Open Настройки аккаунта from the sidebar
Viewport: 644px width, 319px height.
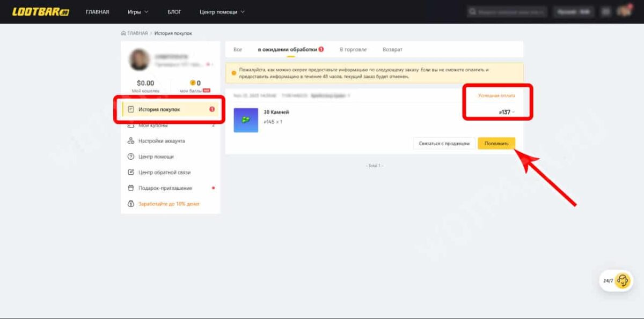pos(161,141)
